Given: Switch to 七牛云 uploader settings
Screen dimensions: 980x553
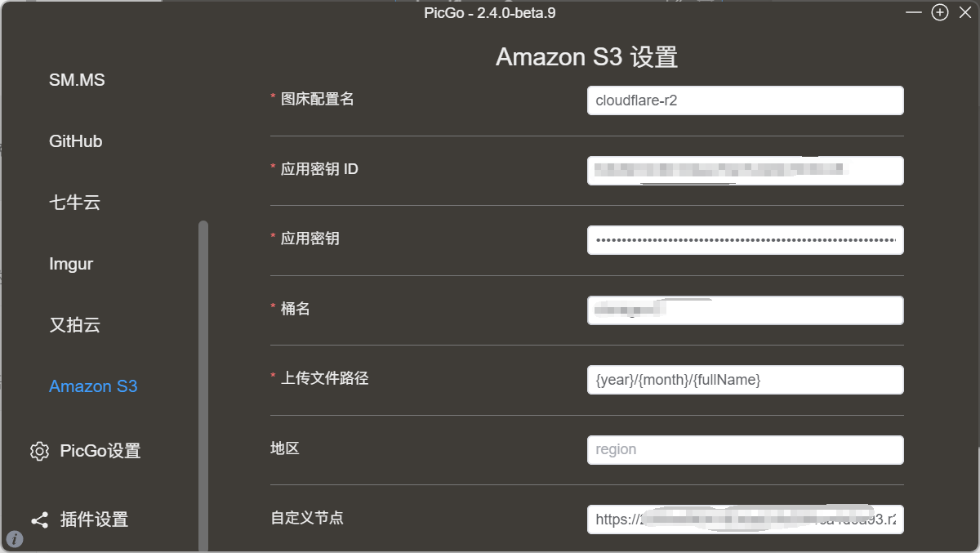Looking at the screenshot, I should [74, 203].
